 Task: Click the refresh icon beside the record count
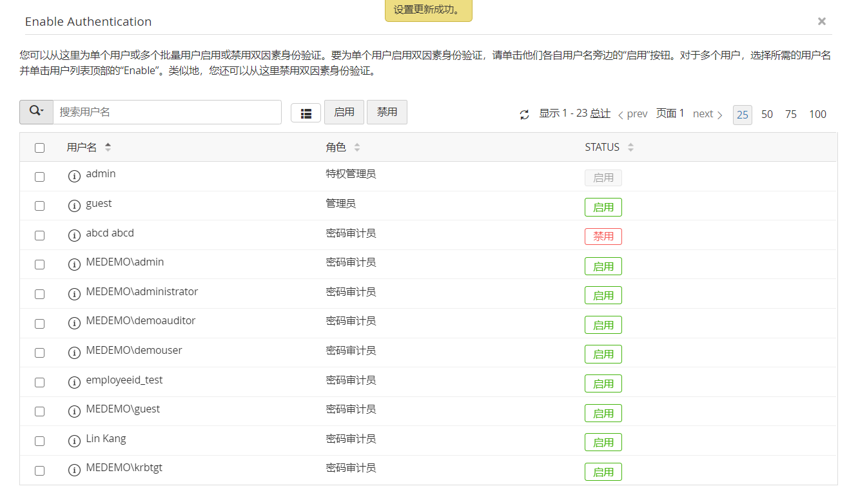point(525,115)
